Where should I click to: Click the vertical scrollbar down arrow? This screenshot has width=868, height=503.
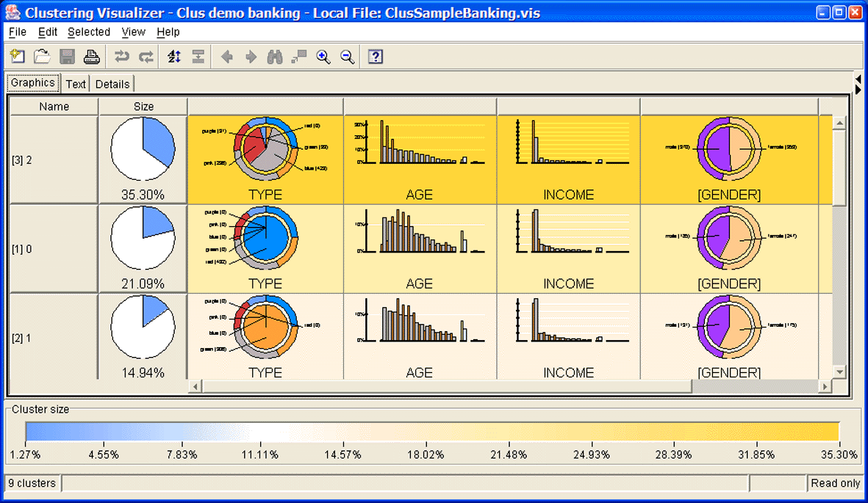pyautogui.click(x=839, y=372)
